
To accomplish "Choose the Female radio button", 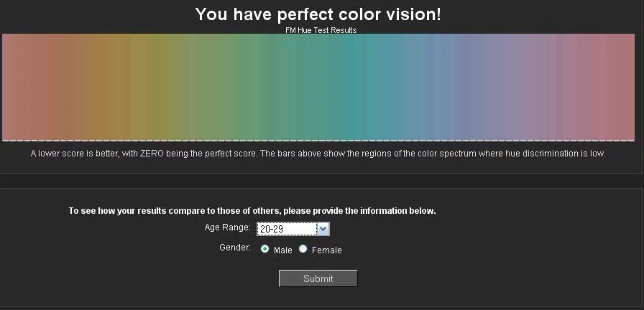I will [303, 250].
